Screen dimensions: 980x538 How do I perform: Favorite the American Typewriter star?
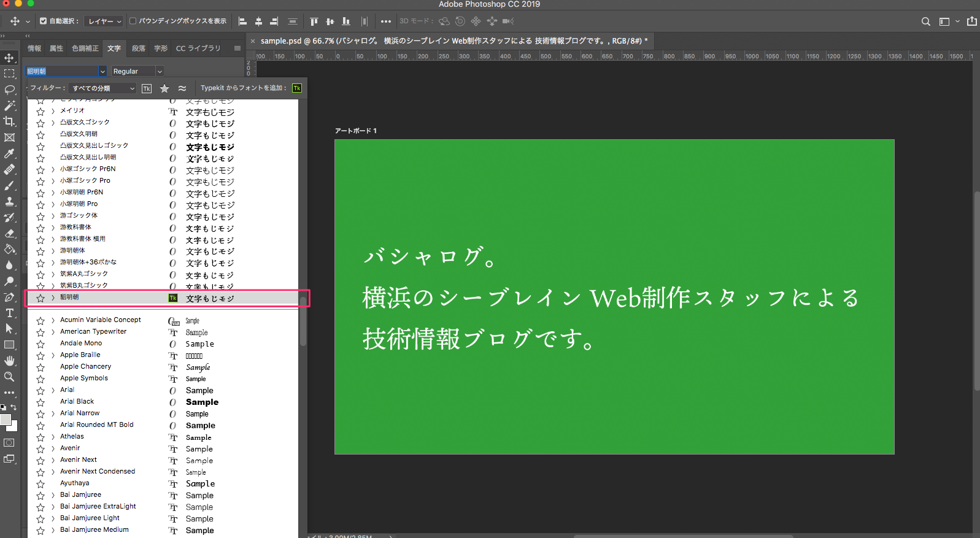click(x=41, y=332)
